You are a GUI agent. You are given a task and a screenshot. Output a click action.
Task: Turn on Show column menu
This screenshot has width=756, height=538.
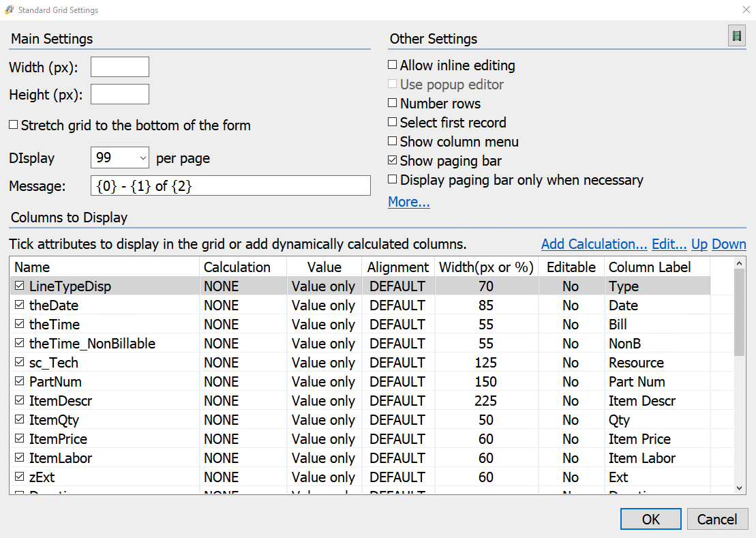tap(393, 140)
